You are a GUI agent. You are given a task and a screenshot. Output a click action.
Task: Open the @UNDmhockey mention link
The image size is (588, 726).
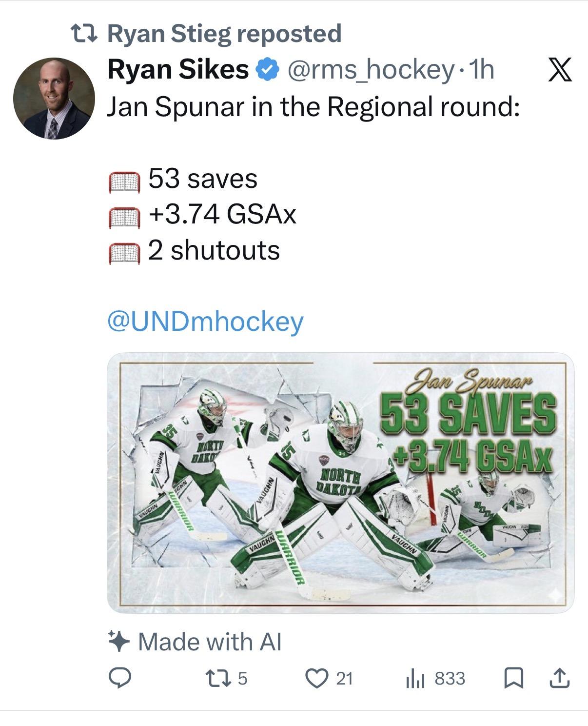205,322
